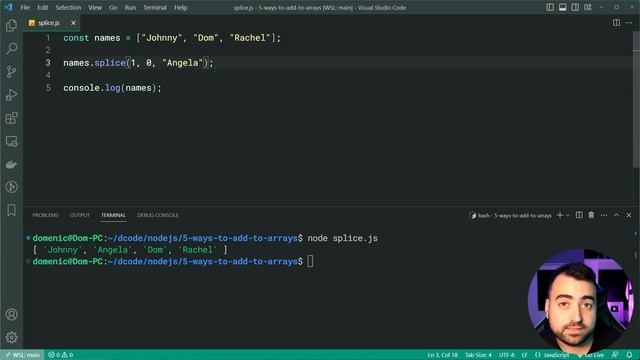Maximize the panel size with chevron up
The image size is (640, 360).
tap(616, 215)
